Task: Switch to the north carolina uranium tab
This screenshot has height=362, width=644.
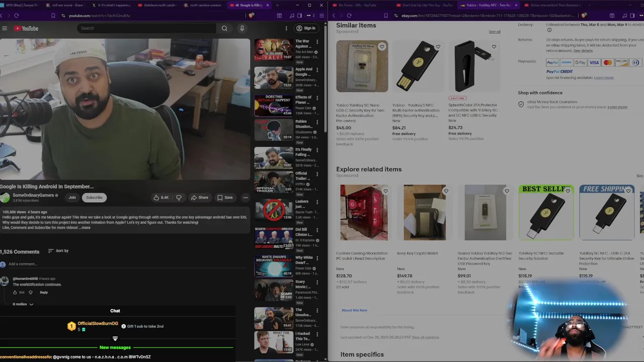Action: [x=203, y=5]
